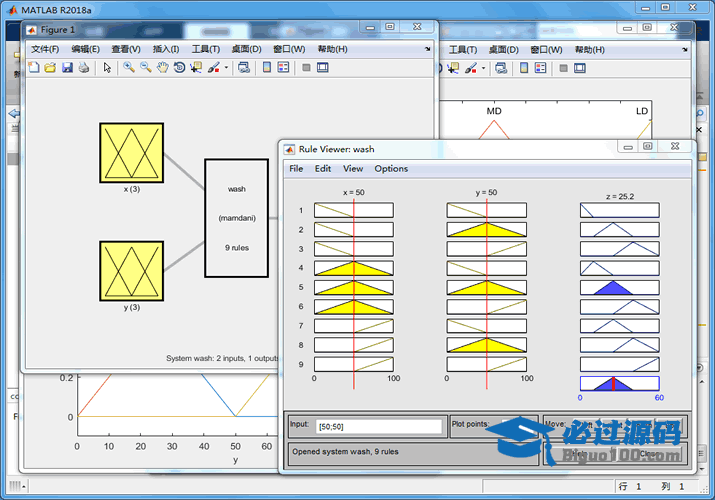Open brush color dropdown arrow in Figure 1
715x500 pixels.
click(226, 67)
